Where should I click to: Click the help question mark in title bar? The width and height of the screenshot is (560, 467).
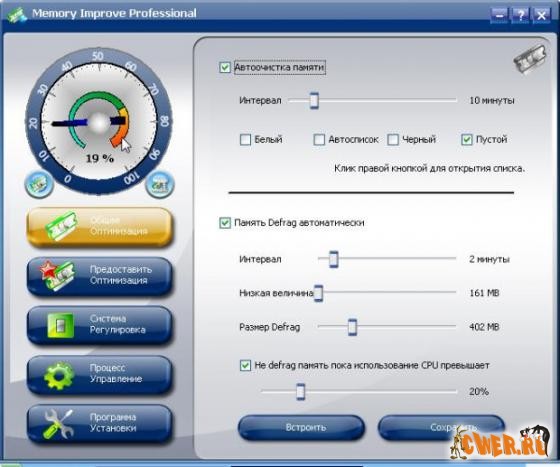[x=520, y=15]
